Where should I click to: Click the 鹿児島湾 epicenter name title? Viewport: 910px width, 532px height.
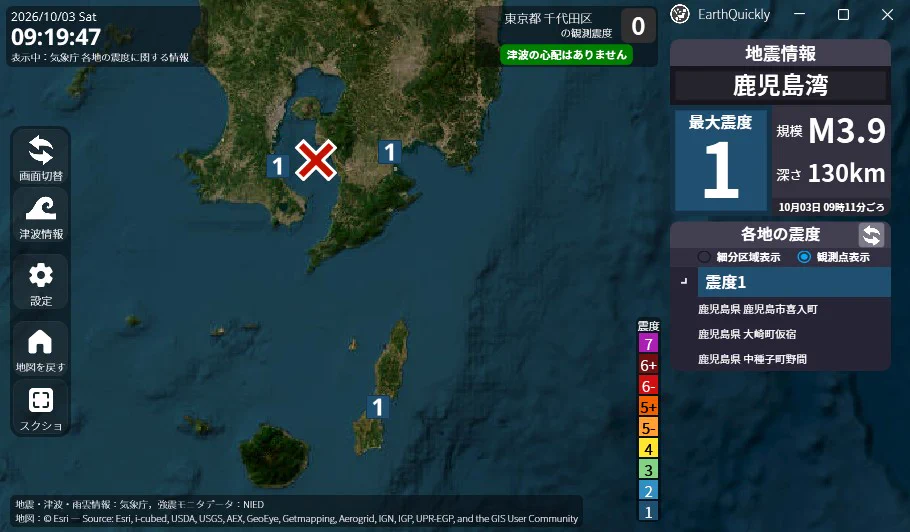point(780,85)
